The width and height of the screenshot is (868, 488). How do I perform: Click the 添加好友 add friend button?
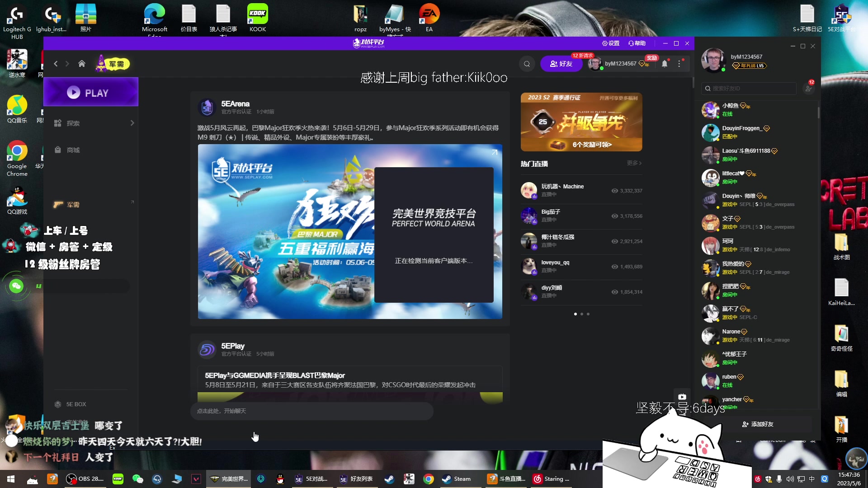coord(758,424)
